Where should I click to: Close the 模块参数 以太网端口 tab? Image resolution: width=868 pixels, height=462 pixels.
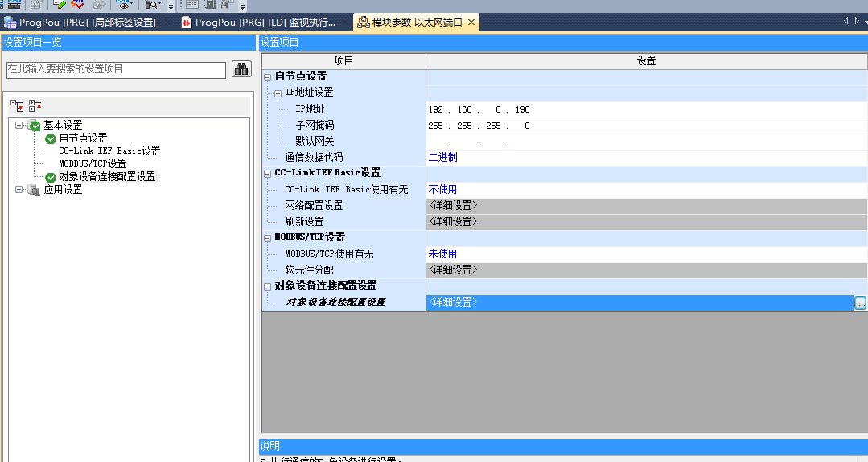471,23
